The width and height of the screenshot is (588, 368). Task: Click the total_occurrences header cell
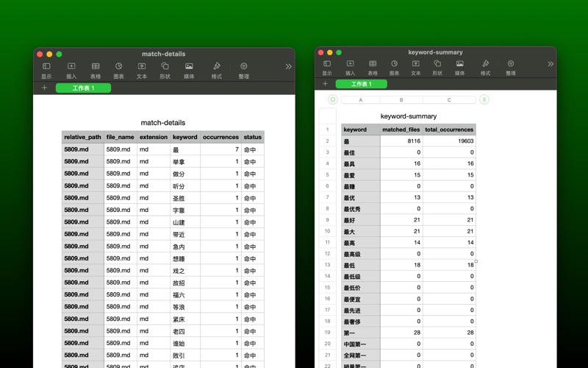point(449,130)
